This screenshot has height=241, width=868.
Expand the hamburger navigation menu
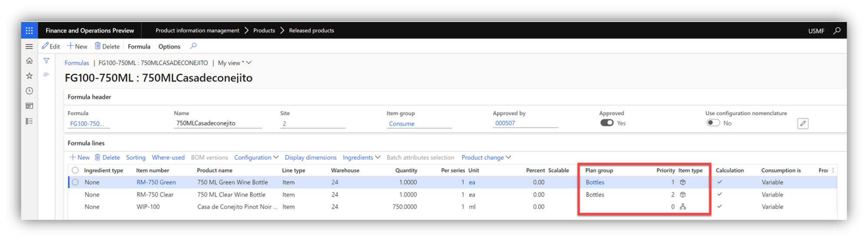29,46
